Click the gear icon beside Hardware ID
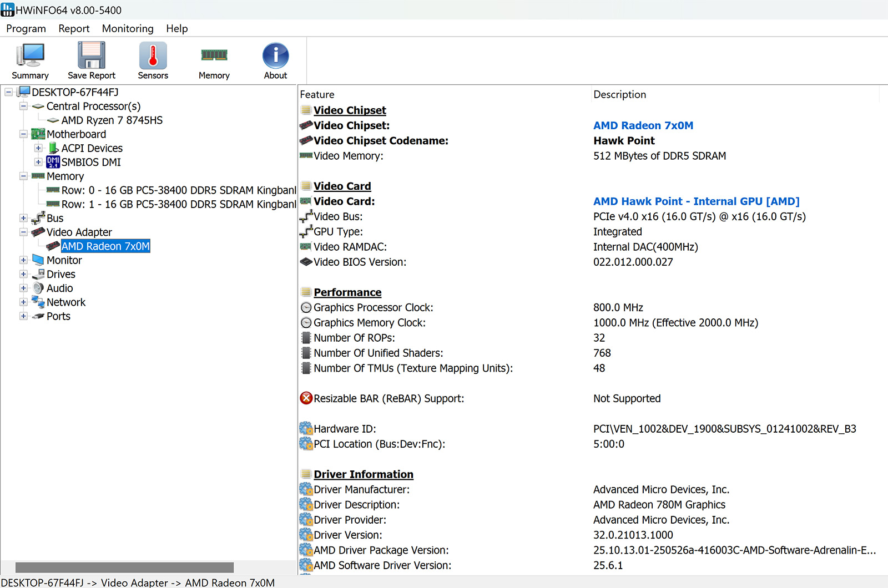The image size is (888, 588). click(x=306, y=428)
